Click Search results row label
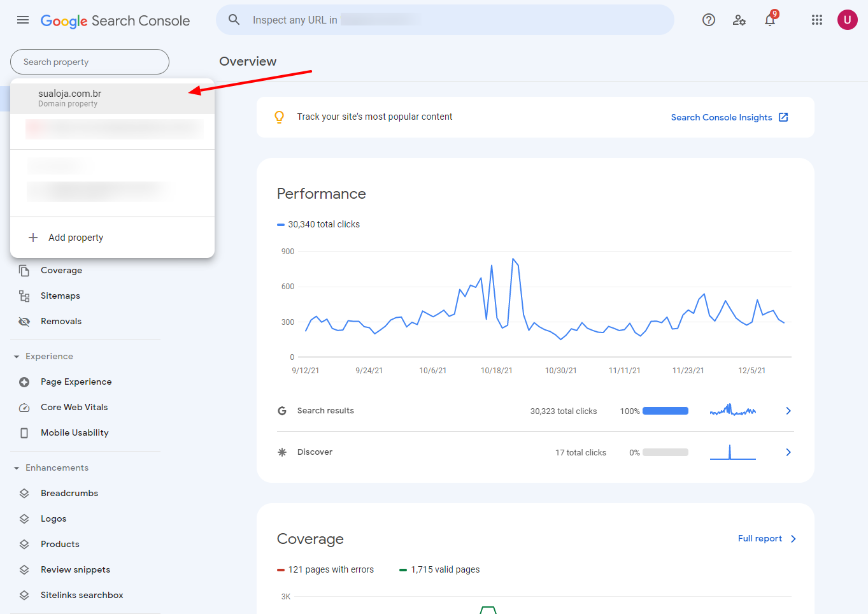 tap(325, 411)
